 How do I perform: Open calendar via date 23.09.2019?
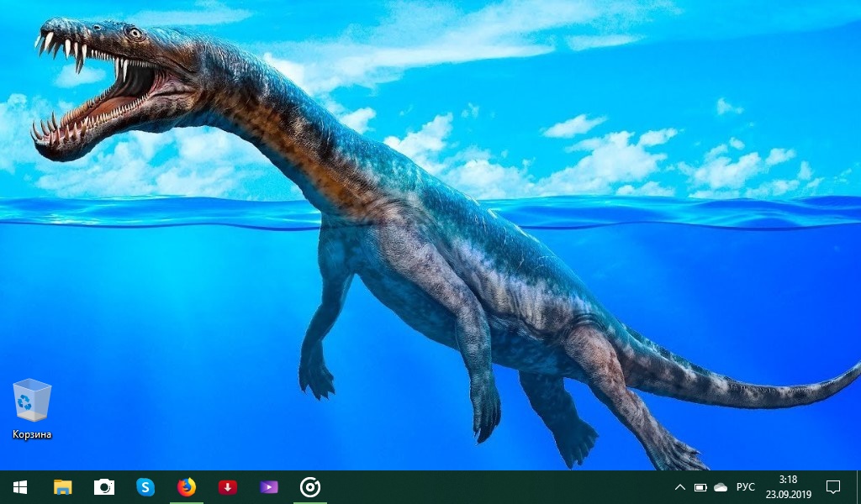pyautogui.click(x=788, y=494)
